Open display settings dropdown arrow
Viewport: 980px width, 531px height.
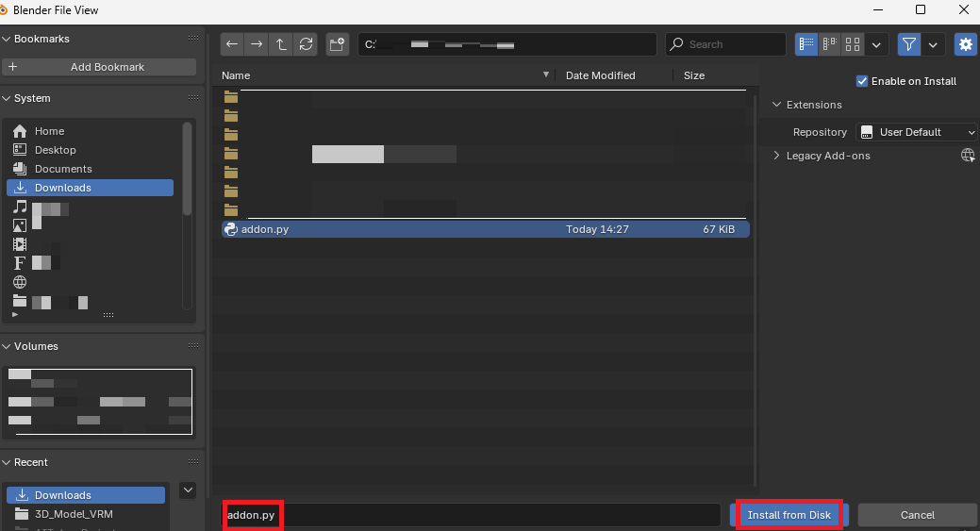tap(876, 44)
